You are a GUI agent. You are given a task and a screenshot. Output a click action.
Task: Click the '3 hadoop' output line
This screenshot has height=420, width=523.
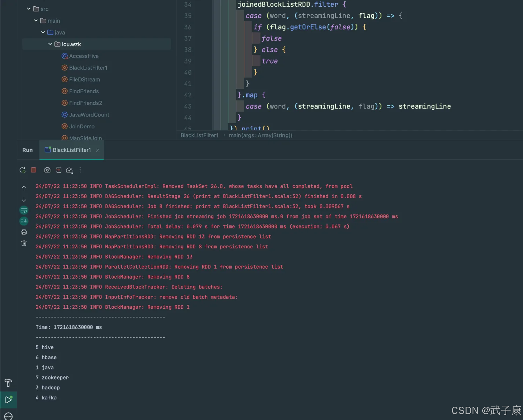[x=48, y=388]
